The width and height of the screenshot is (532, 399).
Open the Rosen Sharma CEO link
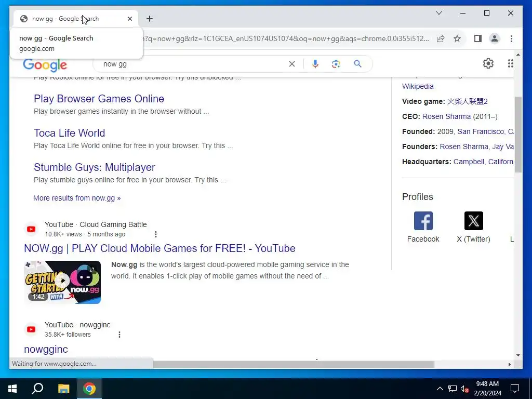tap(446, 117)
